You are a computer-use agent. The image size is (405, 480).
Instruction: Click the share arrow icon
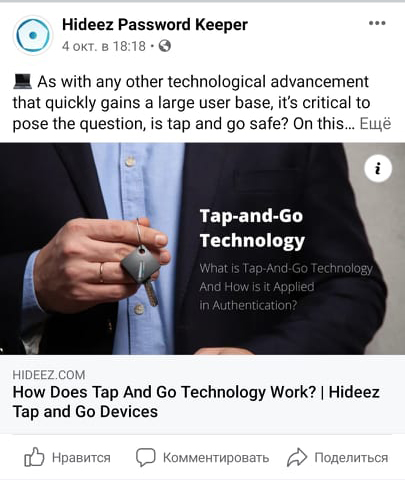pos(297,457)
